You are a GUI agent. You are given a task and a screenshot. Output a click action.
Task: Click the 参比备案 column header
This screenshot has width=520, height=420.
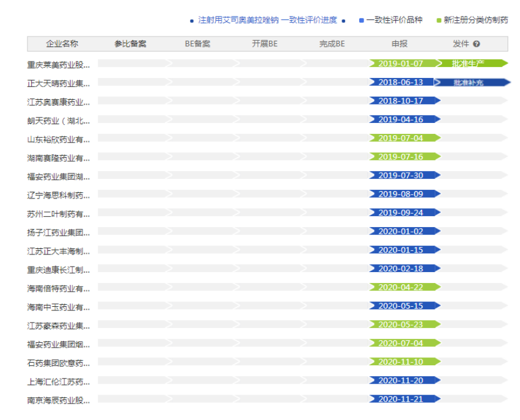point(130,44)
